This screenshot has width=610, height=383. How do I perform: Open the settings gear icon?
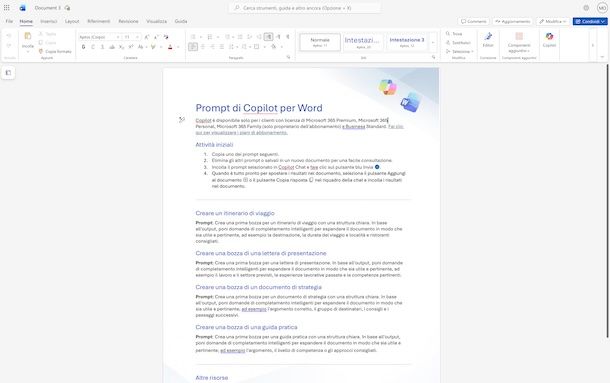(586, 8)
